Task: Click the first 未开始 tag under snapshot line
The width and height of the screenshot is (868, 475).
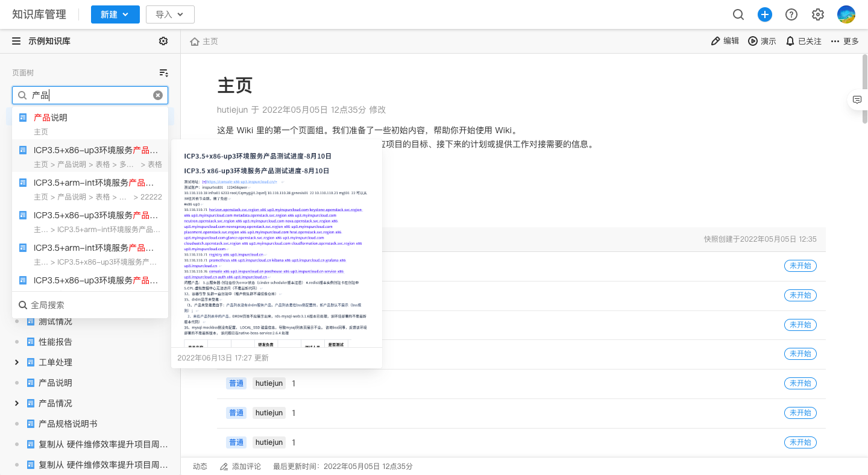Action: tap(800, 266)
